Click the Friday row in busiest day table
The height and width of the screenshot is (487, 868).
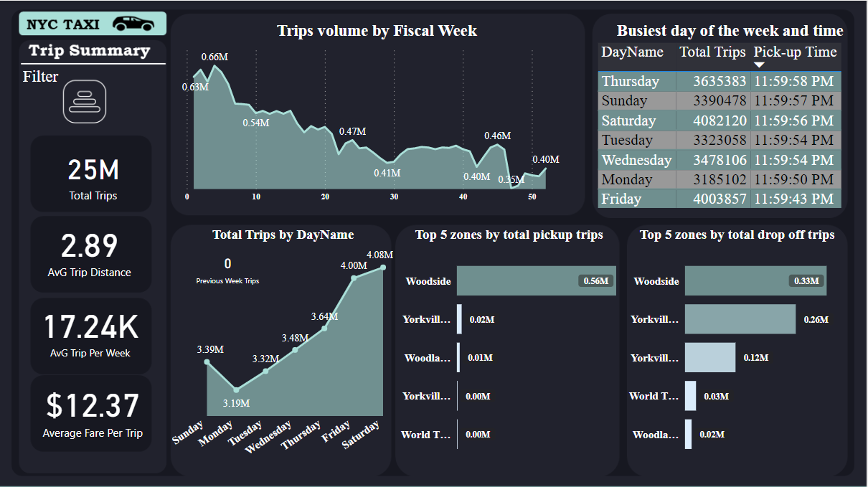[719, 199]
